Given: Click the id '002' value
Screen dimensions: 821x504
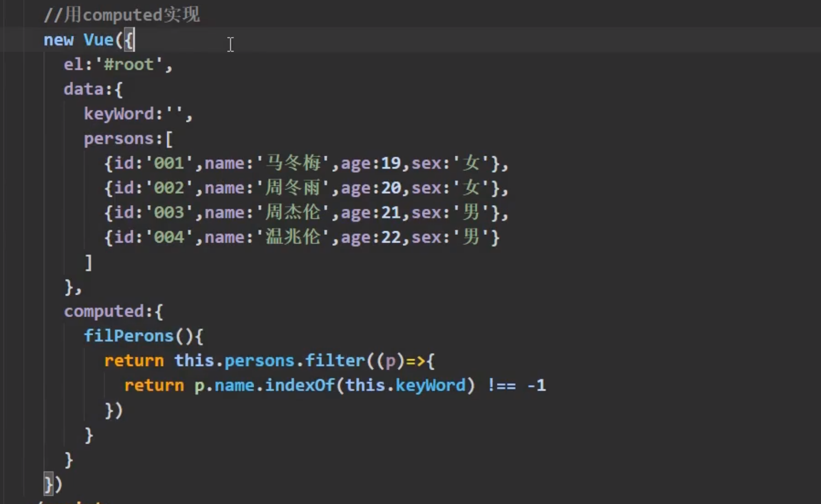Looking at the screenshot, I should 169,187.
